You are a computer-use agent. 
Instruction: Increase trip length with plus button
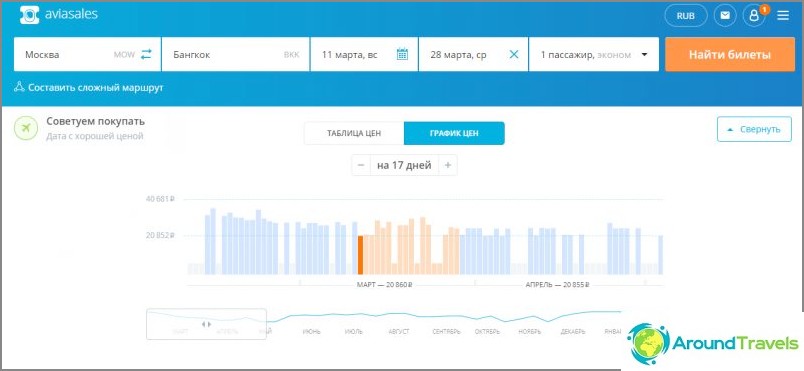pyautogui.click(x=448, y=165)
